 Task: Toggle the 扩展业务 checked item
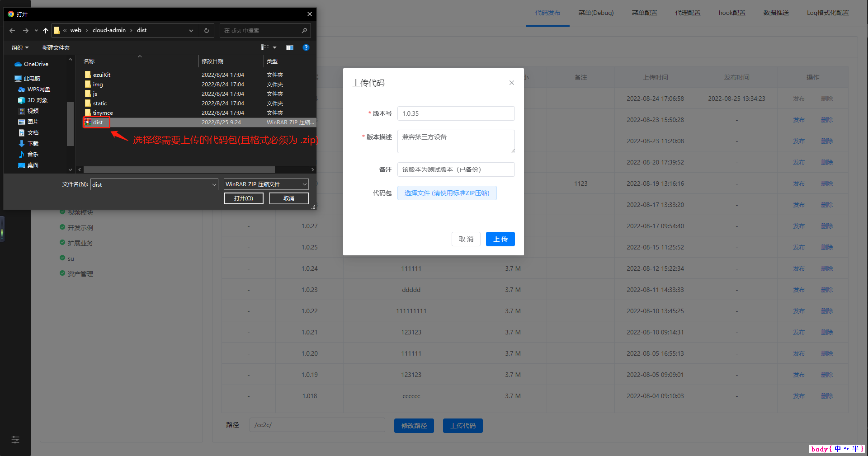[62, 243]
